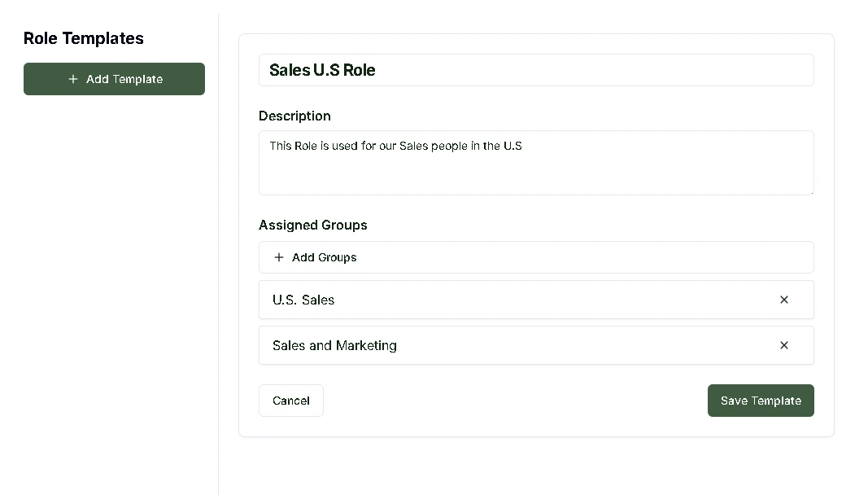868x495 pixels.
Task: Click the plus icon in Add Template
Action: pos(73,79)
